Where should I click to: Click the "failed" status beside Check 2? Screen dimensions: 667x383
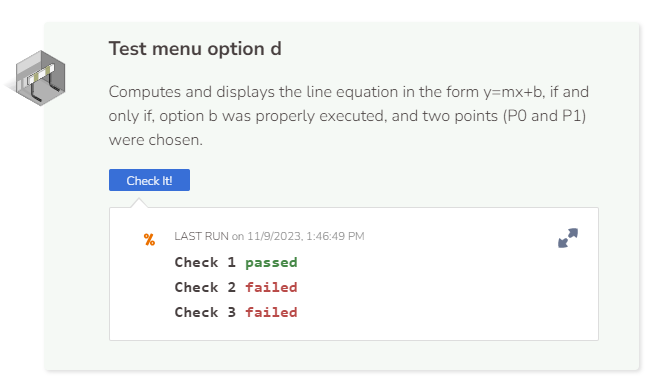pos(271,287)
